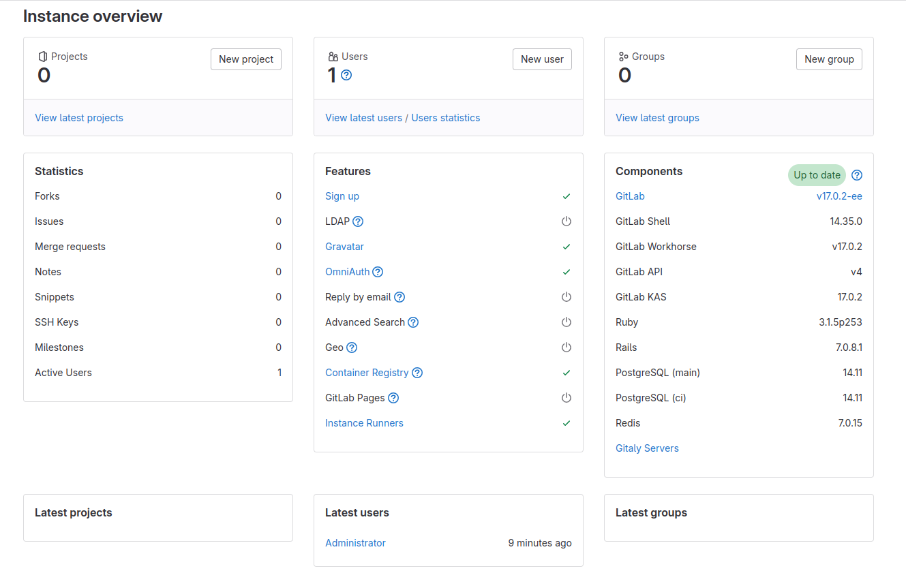
Task: Open the Container Registry link
Action: (x=367, y=373)
